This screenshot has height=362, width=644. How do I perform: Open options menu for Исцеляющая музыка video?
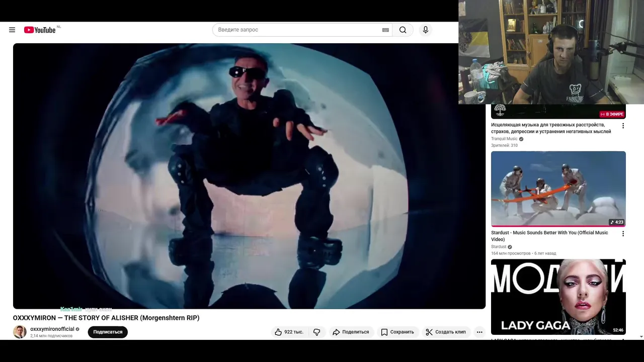623,126
